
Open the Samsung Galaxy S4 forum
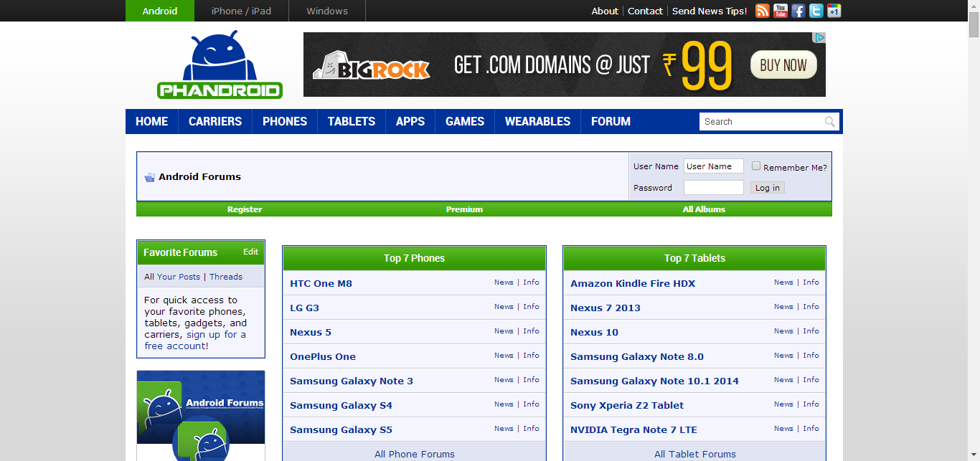point(341,405)
